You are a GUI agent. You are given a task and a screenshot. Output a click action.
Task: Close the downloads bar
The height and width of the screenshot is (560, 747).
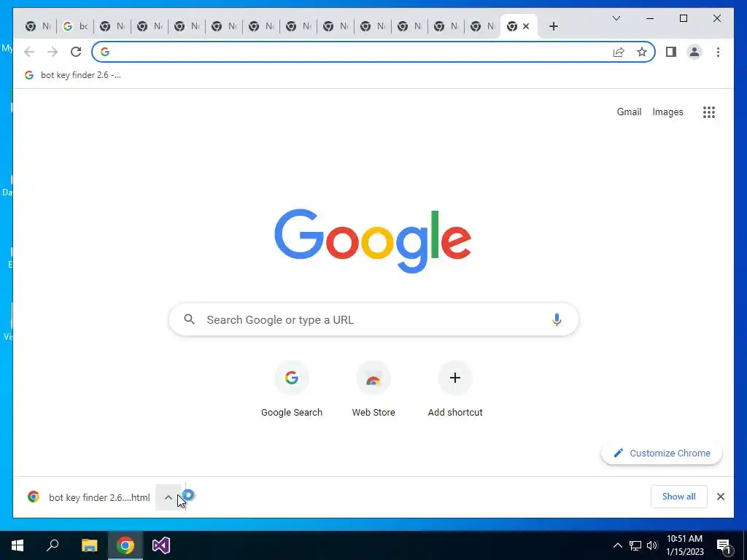[x=720, y=497]
